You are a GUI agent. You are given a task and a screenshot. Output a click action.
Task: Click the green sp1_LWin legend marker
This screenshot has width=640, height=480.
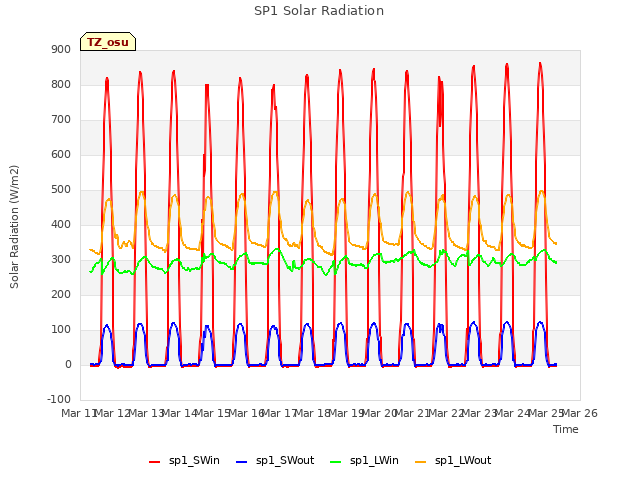(335, 462)
